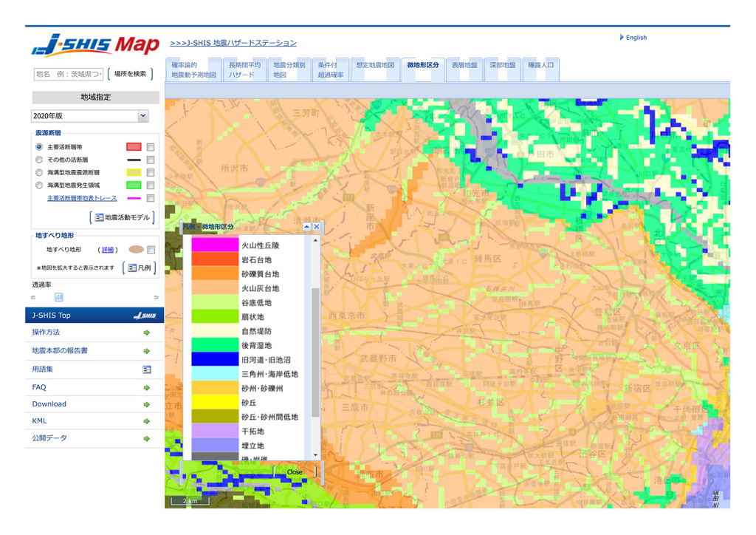
Task: Click the 公開データ green arrow icon
Action: click(x=147, y=438)
